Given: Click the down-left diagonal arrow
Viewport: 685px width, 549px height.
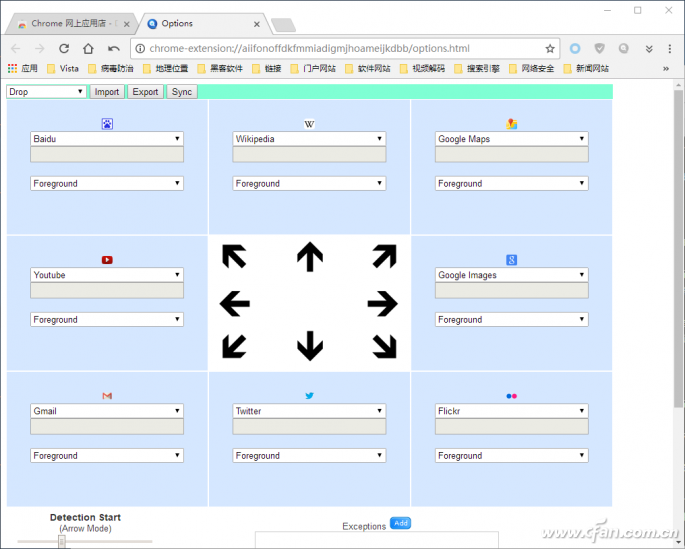Looking at the screenshot, I should click(234, 346).
